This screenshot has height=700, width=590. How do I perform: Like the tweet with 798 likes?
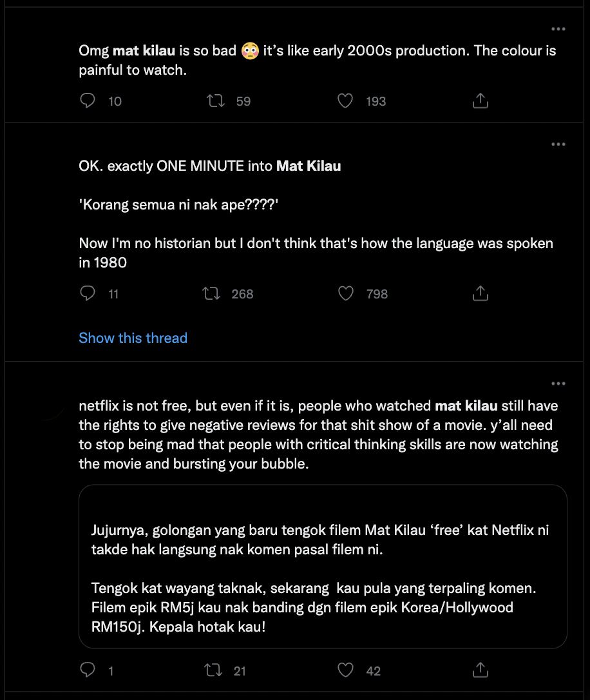coord(346,294)
